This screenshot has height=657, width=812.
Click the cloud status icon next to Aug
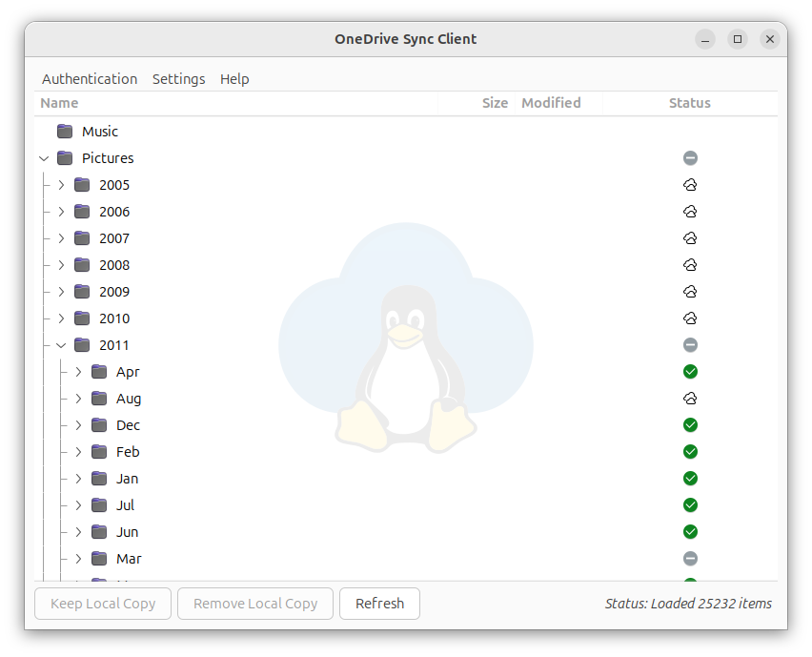(x=690, y=399)
